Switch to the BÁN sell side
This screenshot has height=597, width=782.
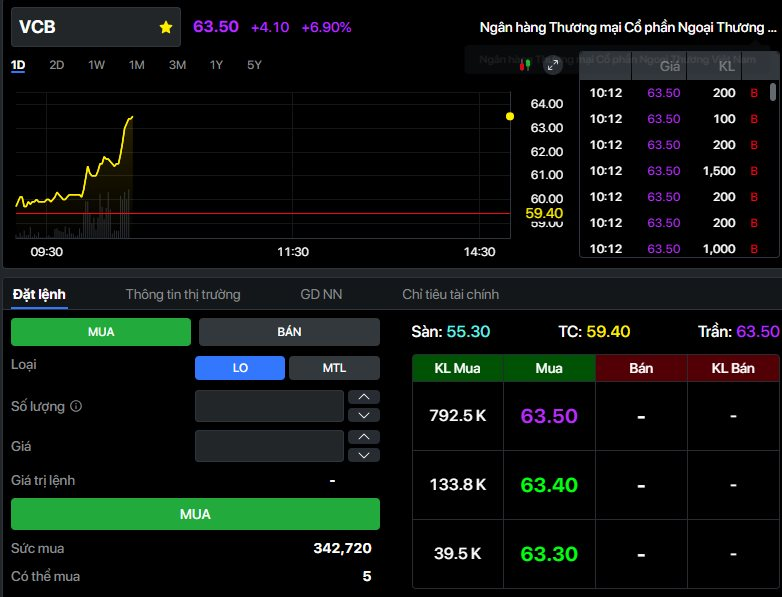289,332
